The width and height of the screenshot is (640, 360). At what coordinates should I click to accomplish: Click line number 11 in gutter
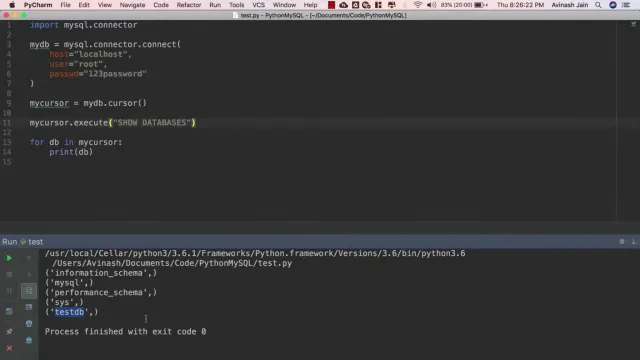point(7,123)
